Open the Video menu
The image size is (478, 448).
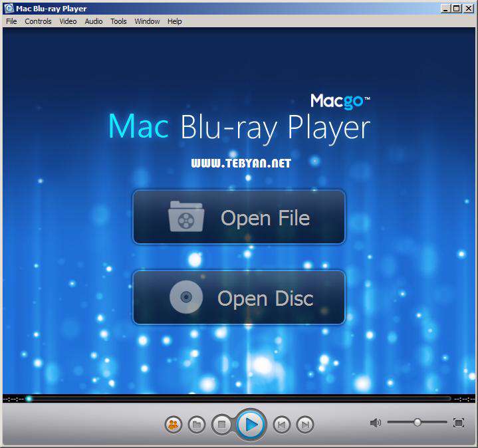coord(68,21)
